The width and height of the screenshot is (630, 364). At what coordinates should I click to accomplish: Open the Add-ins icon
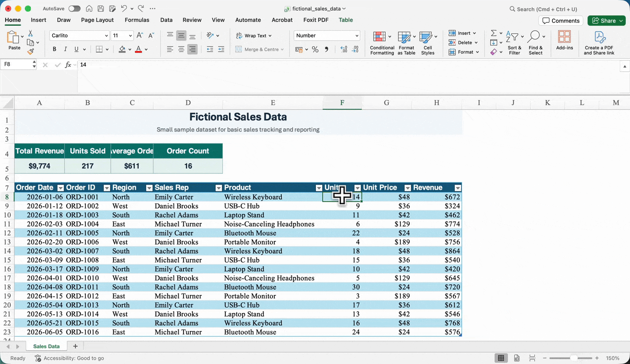coord(564,37)
